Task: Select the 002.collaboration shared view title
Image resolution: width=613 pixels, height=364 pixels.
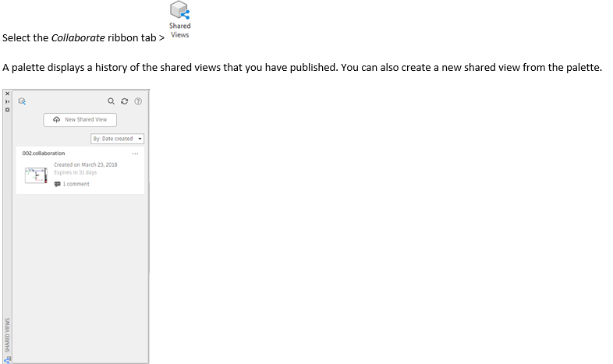Action: tap(44, 153)
